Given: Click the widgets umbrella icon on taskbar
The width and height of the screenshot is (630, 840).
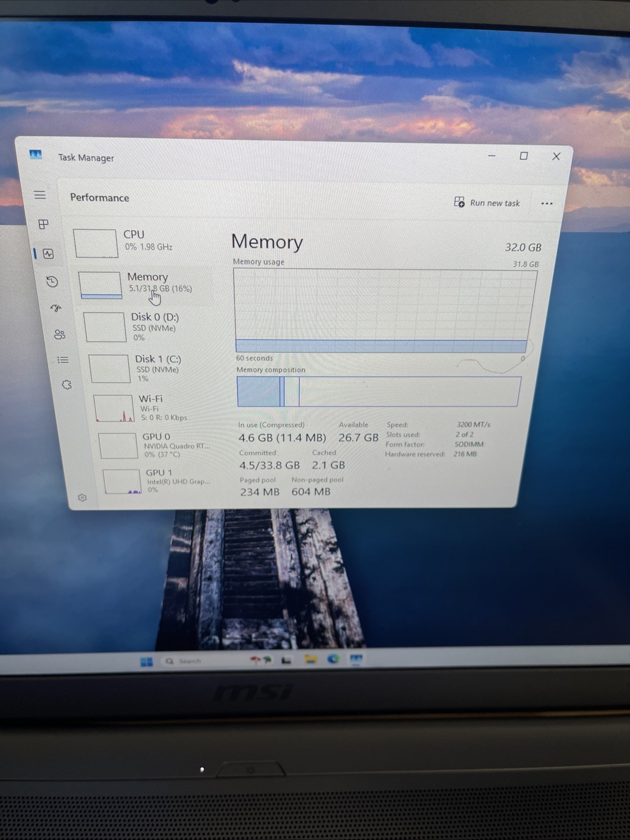Looking at the screenshot, I should tap(261, 660).
